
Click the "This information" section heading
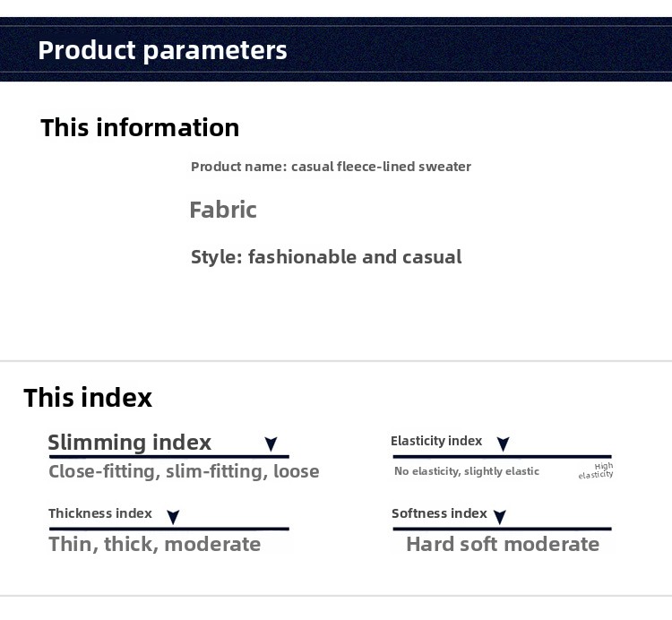[x=140, y=128]
